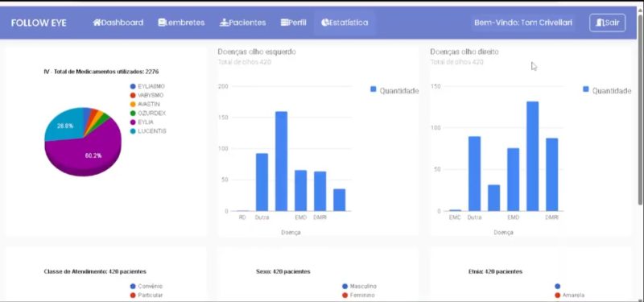Select Feminino legend swatch
The width and height of the screenshot is (644, 302).
point(345,295)
